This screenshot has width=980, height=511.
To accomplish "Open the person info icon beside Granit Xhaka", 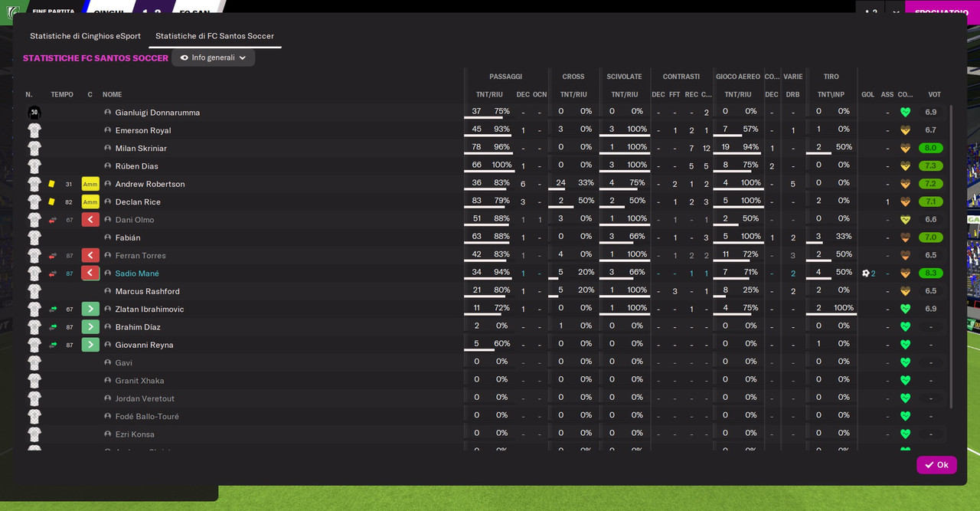I will coord(108,381).
